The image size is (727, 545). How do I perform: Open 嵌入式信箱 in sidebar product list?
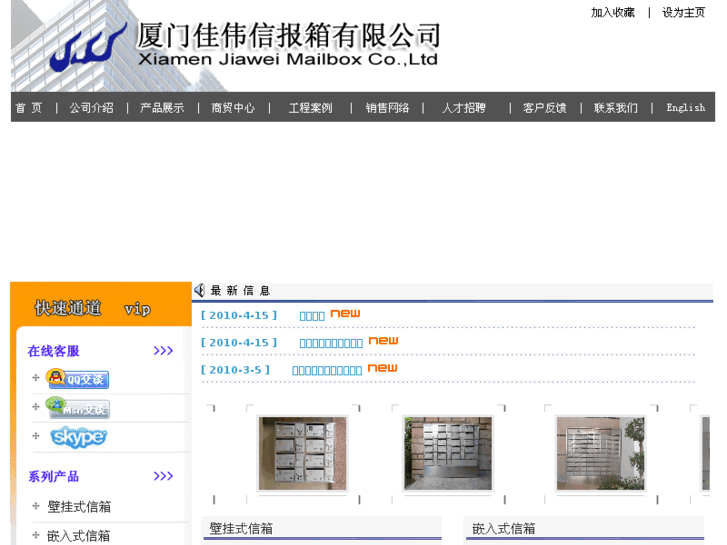79,536
